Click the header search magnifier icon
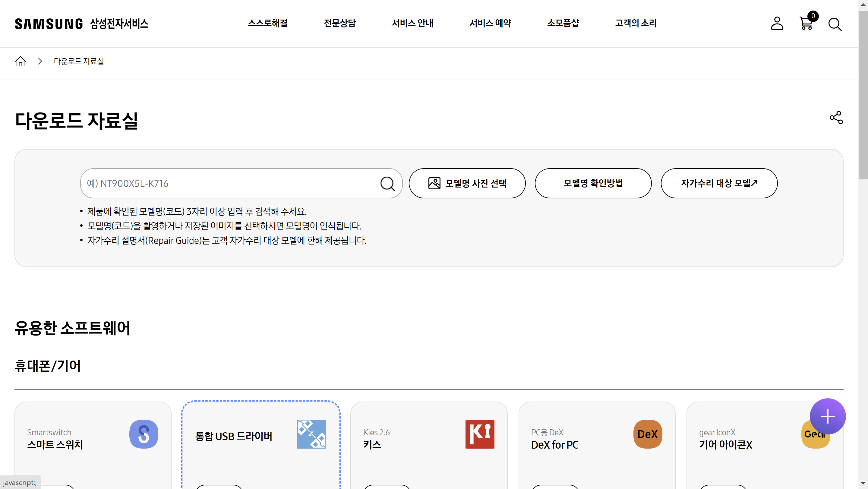868x489 pixels. (x=835, y=24)
